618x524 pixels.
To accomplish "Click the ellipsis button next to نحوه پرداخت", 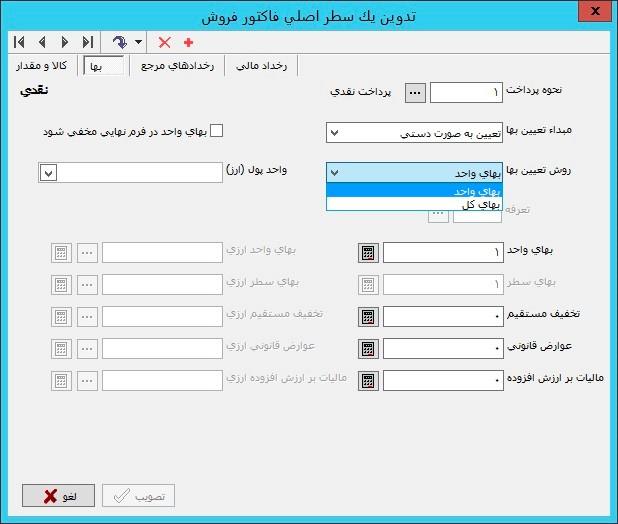I will [x=415, y=93].
